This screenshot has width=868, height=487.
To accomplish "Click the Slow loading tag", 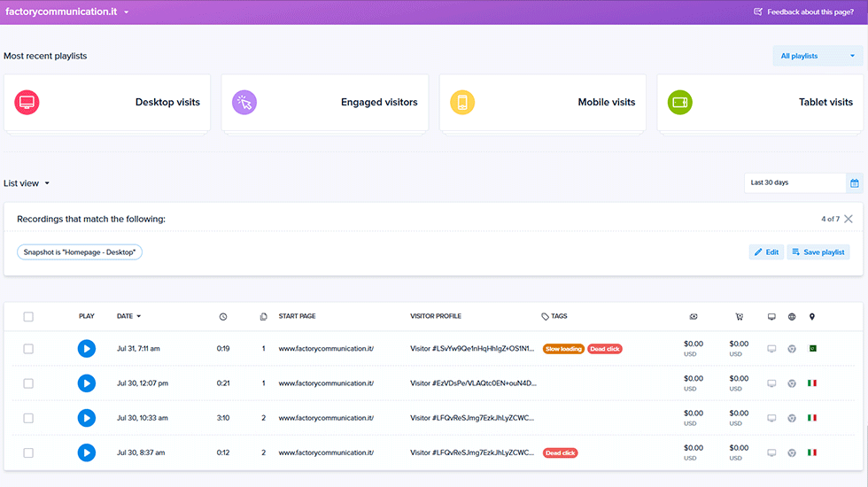I will pos(563,349).
